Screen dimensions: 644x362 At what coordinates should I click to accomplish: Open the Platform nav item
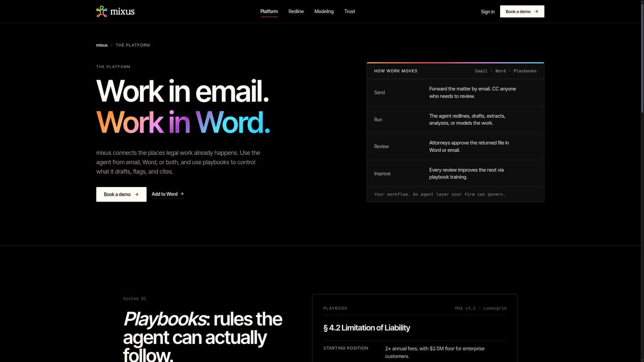(x=269, y=11)
